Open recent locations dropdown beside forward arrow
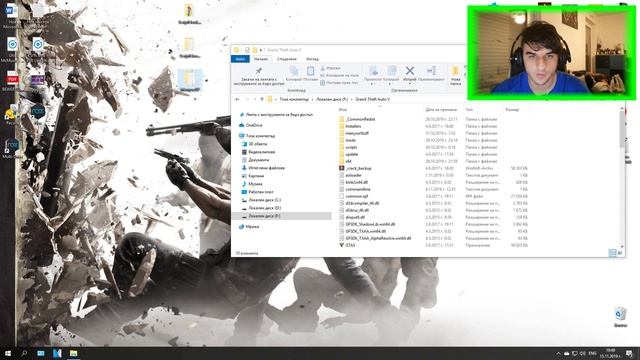Screen dimensions: 640x360 pyautogui.click(x=255, y=99)
